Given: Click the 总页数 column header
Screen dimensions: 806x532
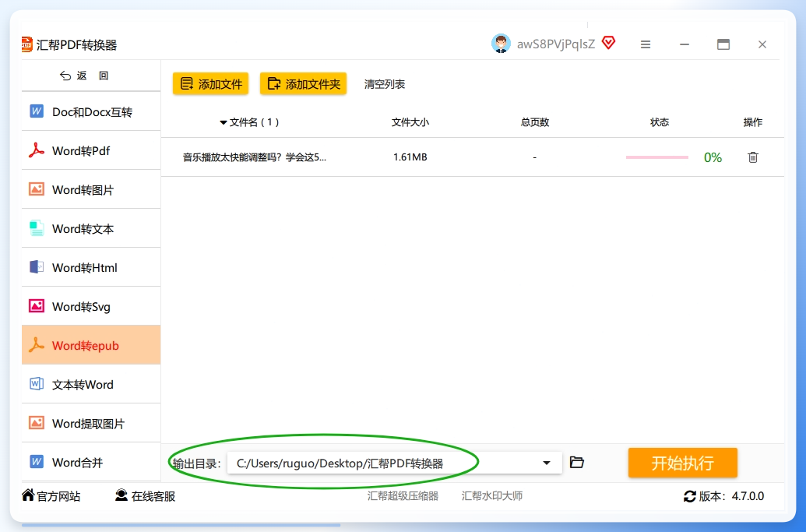Looking at the screenshot, I should tap(534, 122).
